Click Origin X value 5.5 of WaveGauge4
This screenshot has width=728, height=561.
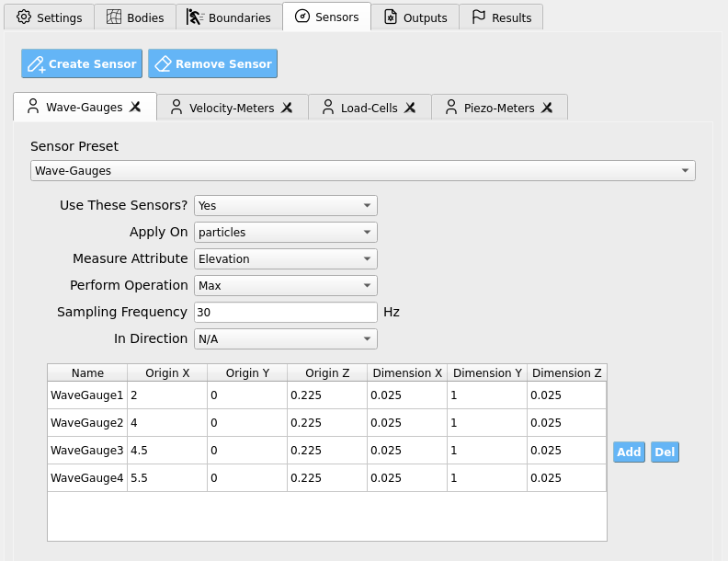tap(167, 478)
